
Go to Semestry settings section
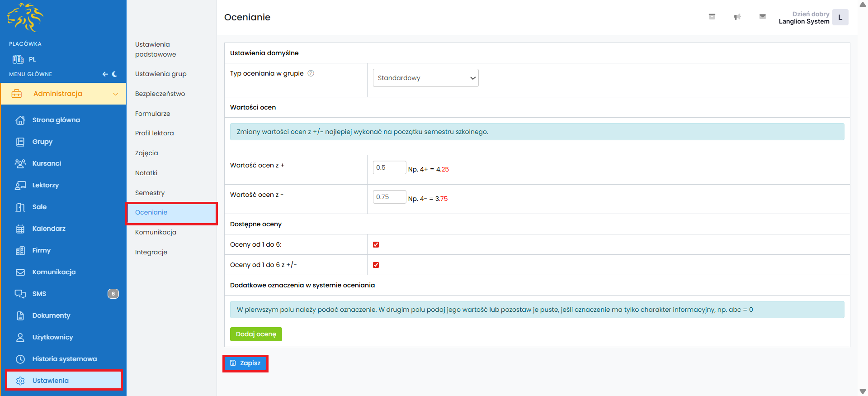150,193
